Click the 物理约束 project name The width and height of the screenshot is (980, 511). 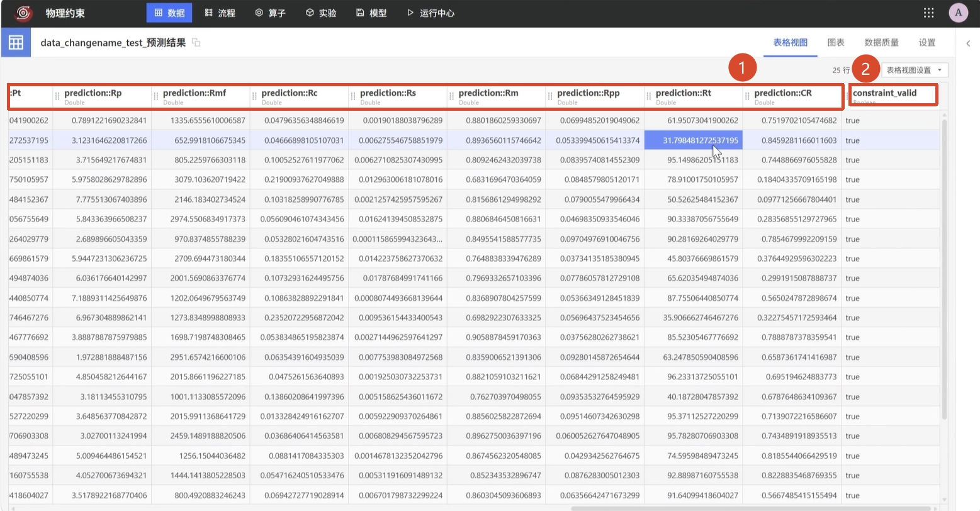click(65, 13)
